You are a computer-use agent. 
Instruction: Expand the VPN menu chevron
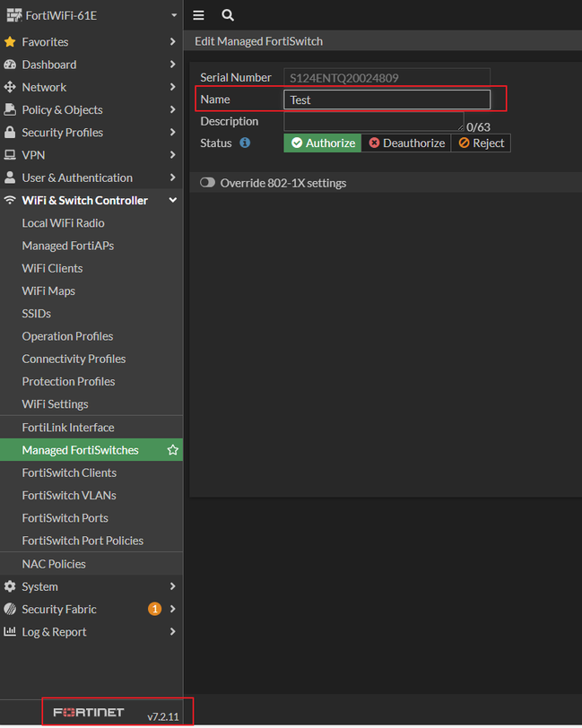pos(173,154)
